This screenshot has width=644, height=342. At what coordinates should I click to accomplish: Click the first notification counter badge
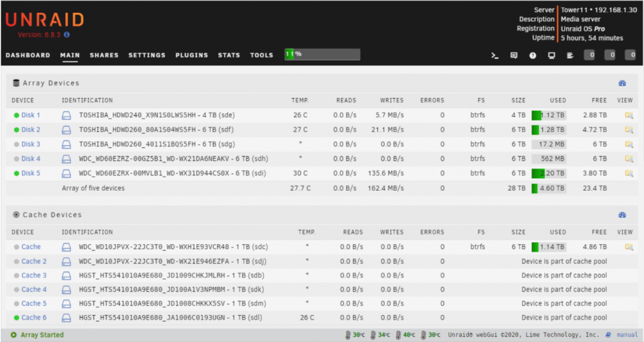[589, 55]
